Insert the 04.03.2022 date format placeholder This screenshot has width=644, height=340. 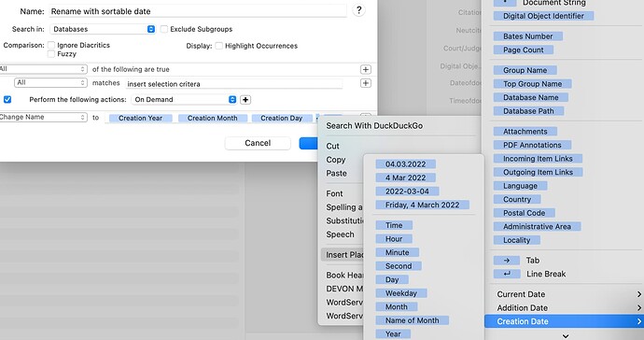click(x=405, y=164)
